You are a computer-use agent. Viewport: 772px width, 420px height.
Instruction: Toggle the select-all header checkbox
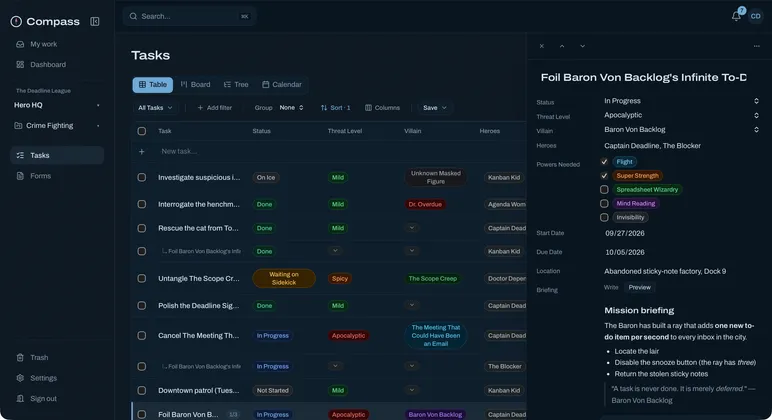click(142, 131)
